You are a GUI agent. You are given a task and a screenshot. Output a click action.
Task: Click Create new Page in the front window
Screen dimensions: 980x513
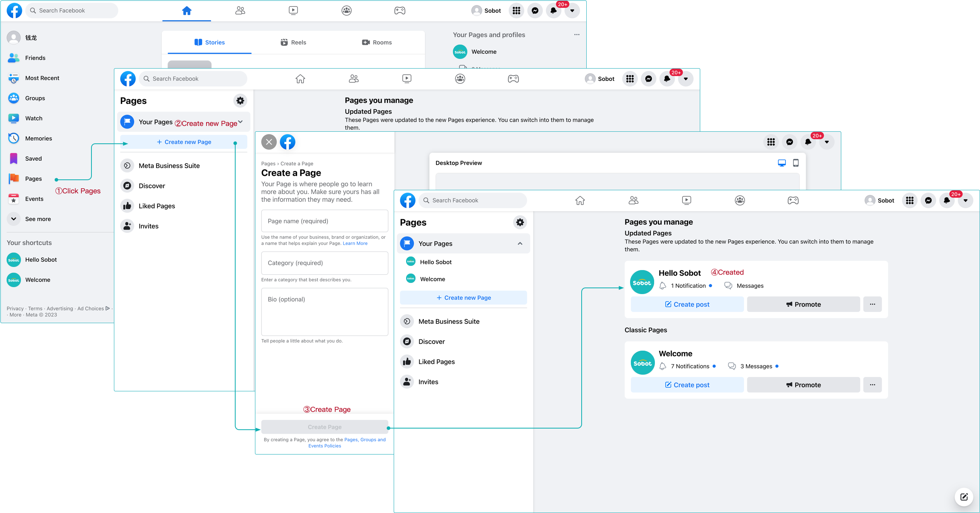tap(463, 298)
